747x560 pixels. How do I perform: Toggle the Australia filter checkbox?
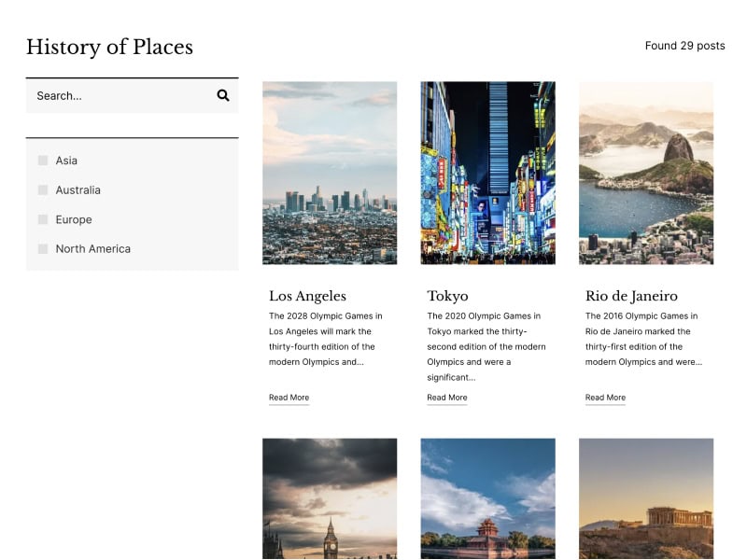click(43, 190)
